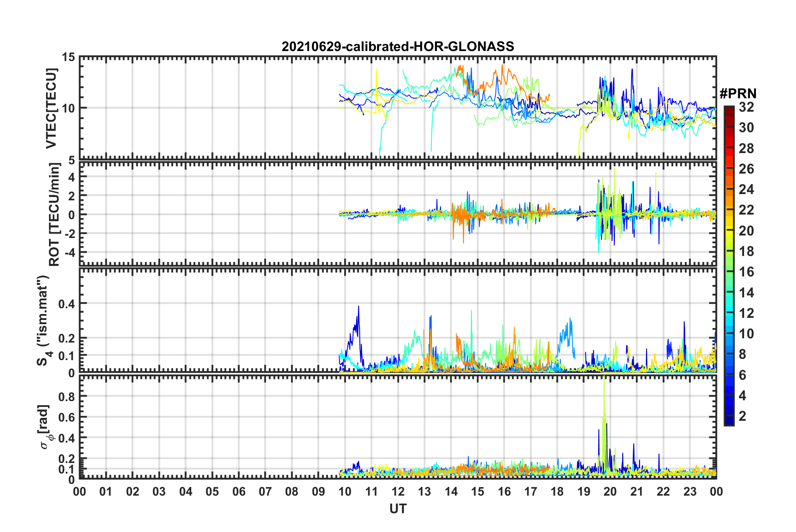Click the orange colorbar segment at 24
The width and height of the screenshot is (796, 532).
coord(729,189)
